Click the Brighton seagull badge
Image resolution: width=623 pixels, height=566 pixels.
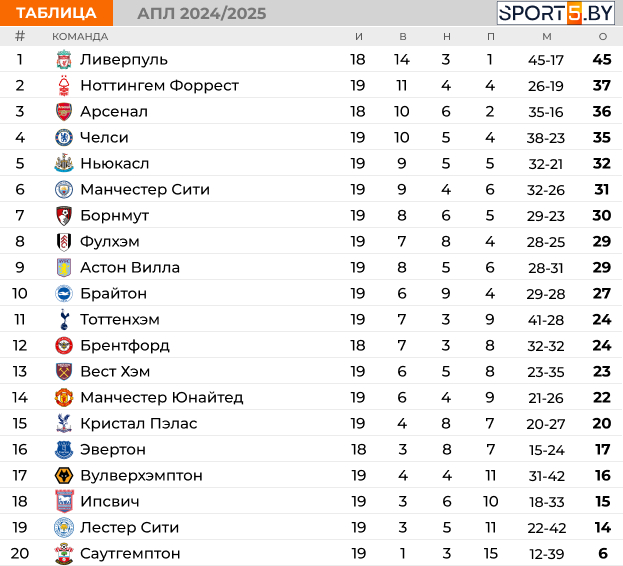[x=64, y=294]
